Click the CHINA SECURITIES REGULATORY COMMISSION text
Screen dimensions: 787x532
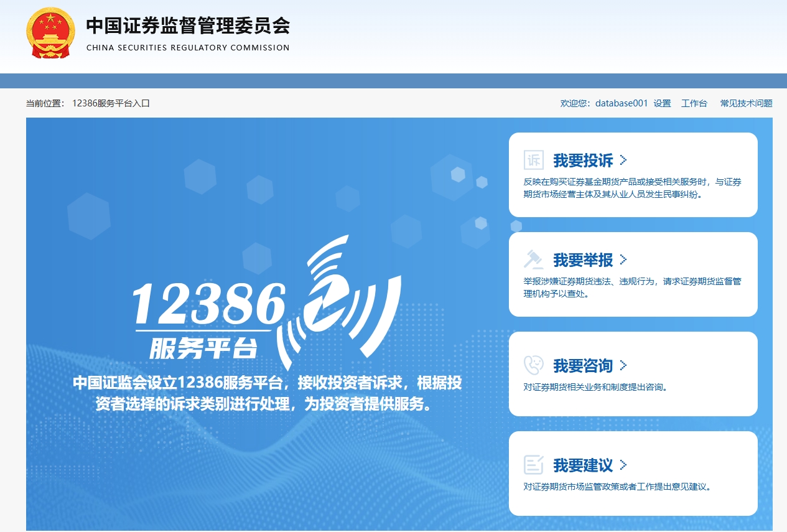point(188,48)
